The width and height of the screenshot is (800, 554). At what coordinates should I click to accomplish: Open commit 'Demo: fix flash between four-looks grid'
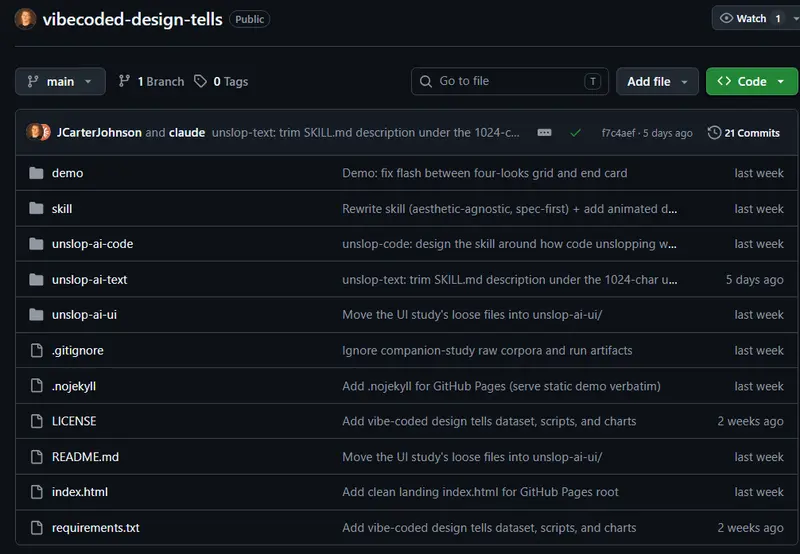pyautogui.click(x=485, y=173)
